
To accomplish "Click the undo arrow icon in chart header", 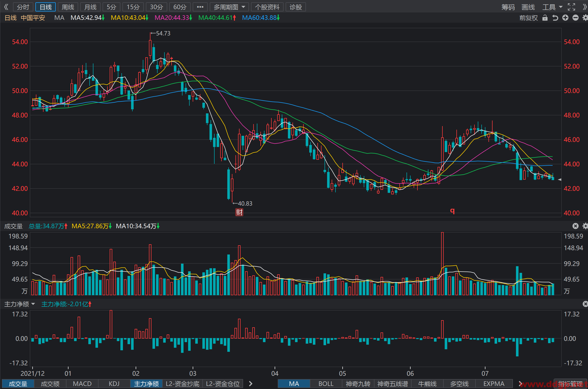I will coord(555,18).
